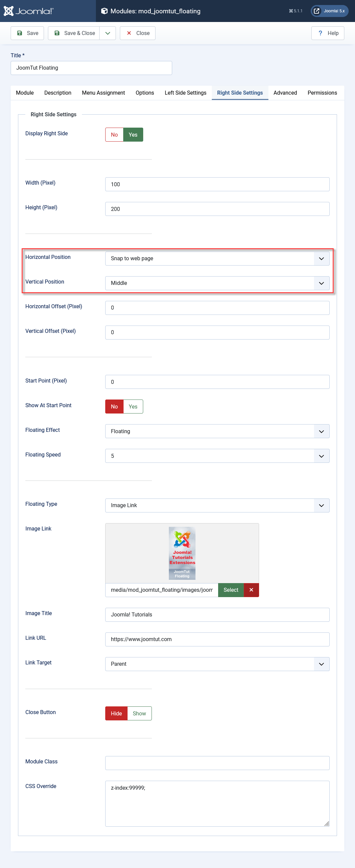Open the Vertical Position dropdown
This screenshot has height=868, width=355.
(x=217, y=283)
